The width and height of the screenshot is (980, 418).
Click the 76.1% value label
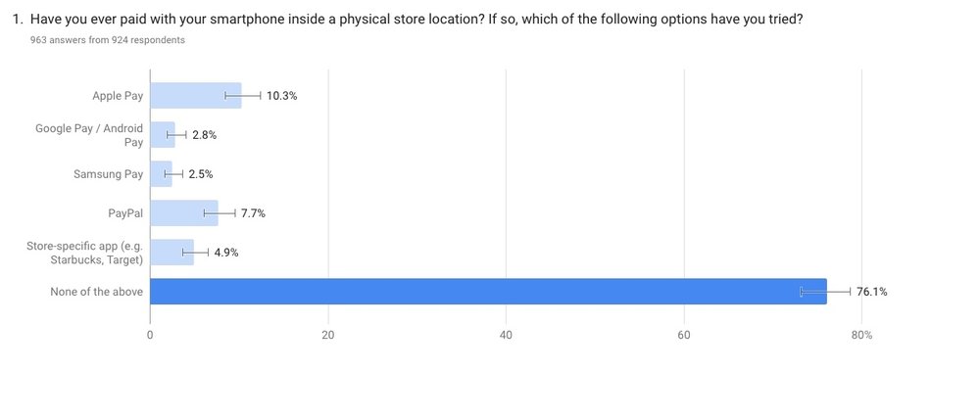[x=872, y=292]
